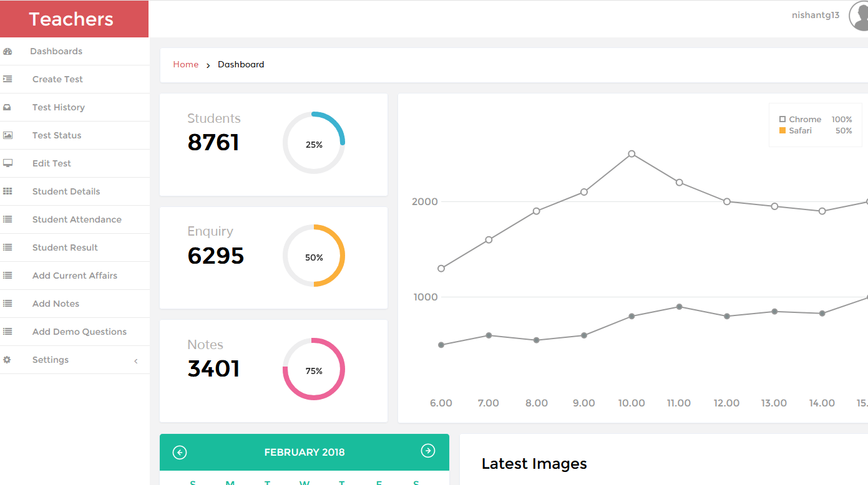Click the Home breadcrumb link

click(x=186, y=64)
